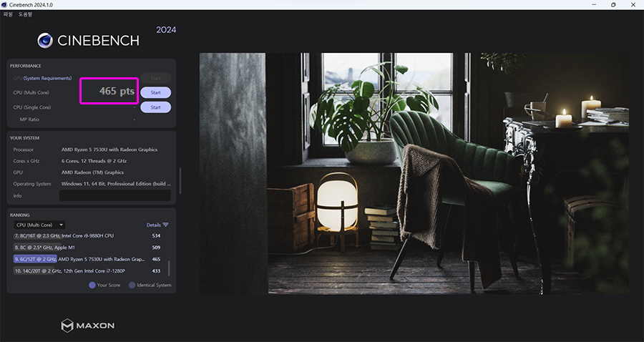
Task: Select the AMD Ryzen 5 7530U ranking row
Action: coord(87,259)
